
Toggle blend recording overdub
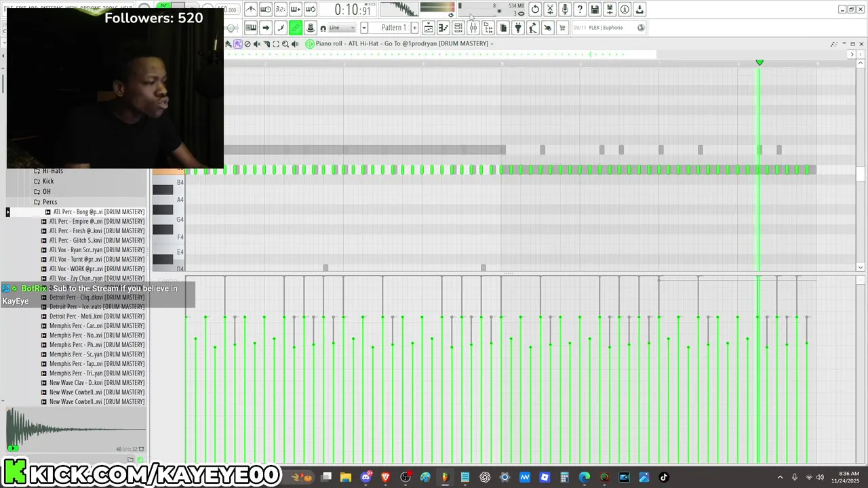pyautogui.click(x=296, y=9)
